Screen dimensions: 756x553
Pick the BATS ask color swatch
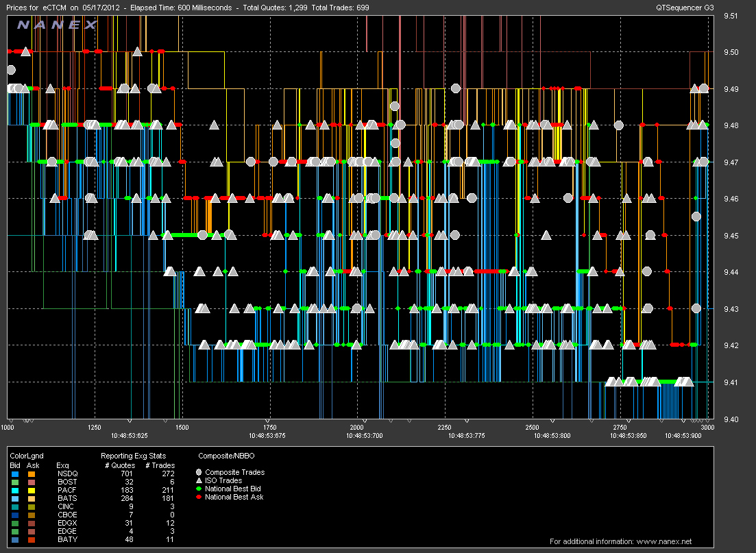pos(32,498)
